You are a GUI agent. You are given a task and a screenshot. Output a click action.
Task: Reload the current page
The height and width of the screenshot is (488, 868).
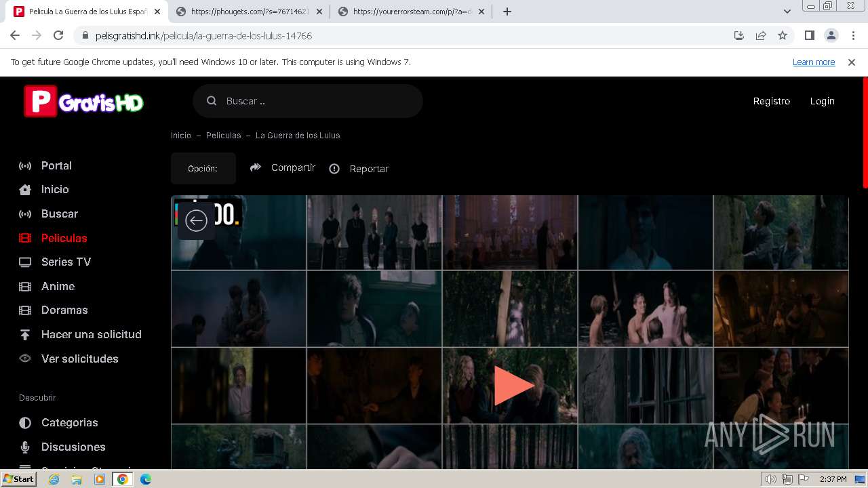tap(58, 35)
